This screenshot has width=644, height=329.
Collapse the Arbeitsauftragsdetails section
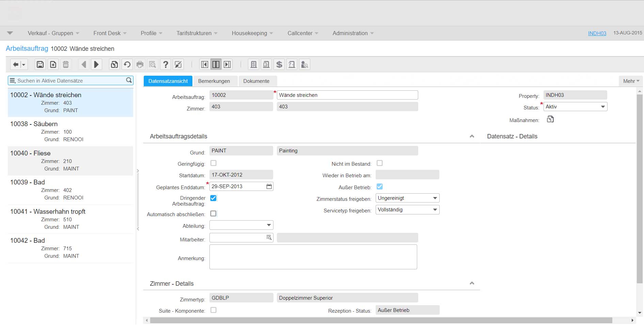(x=472, y=136)
